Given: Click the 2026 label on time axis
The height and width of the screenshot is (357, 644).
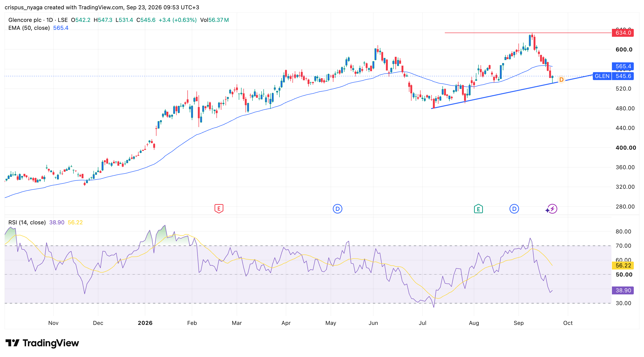Looking at the screenshot, I should [145, 323].
